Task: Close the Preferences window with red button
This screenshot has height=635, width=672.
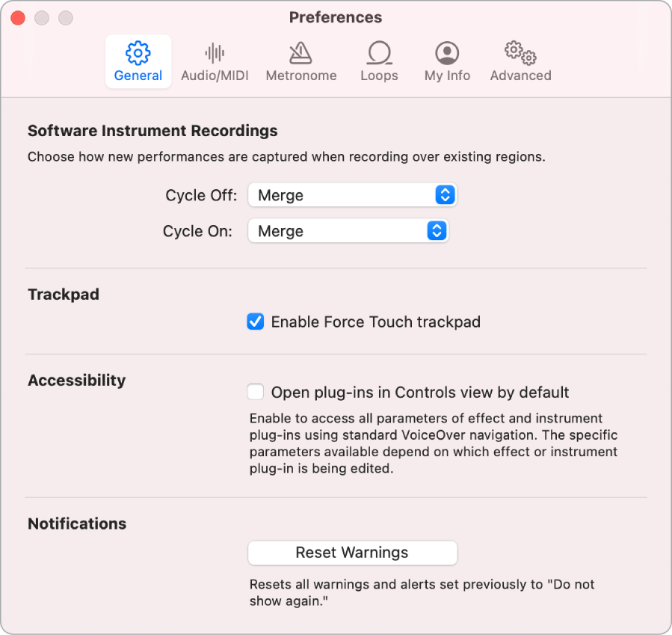Action: [x=17, y=17]
